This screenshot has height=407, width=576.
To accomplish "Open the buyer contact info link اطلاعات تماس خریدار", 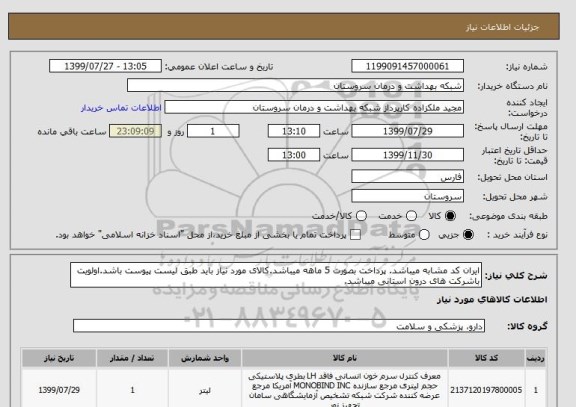I will (121, 108).
